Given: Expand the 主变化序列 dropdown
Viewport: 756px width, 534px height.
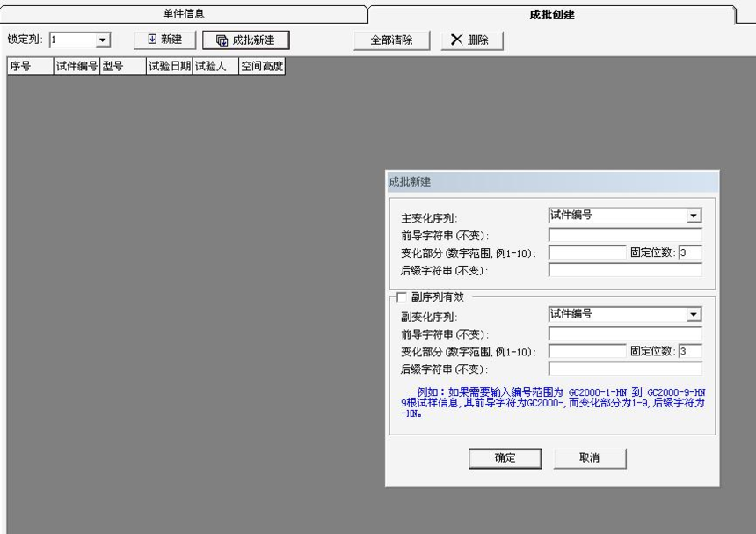Looking at the screenshot, I should [694, 215].
